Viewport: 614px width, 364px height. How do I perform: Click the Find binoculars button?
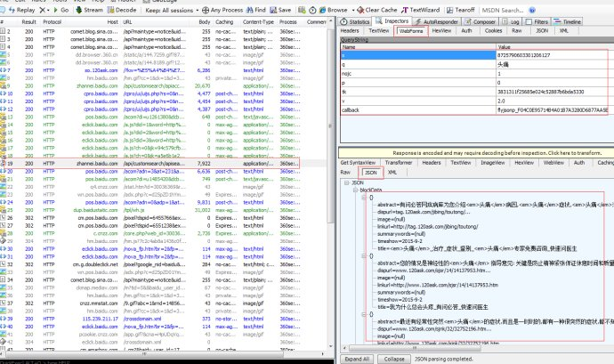256,10
